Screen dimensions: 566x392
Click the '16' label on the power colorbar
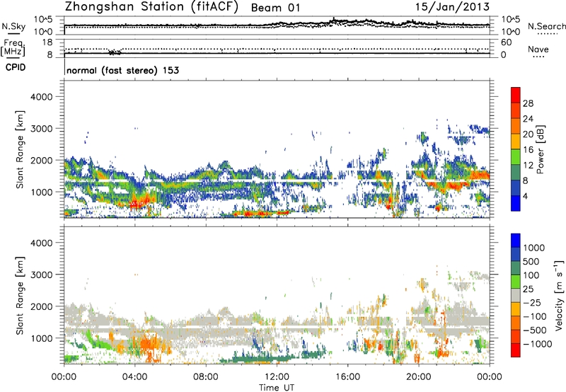pyautogui.click(x=528, y=150)
